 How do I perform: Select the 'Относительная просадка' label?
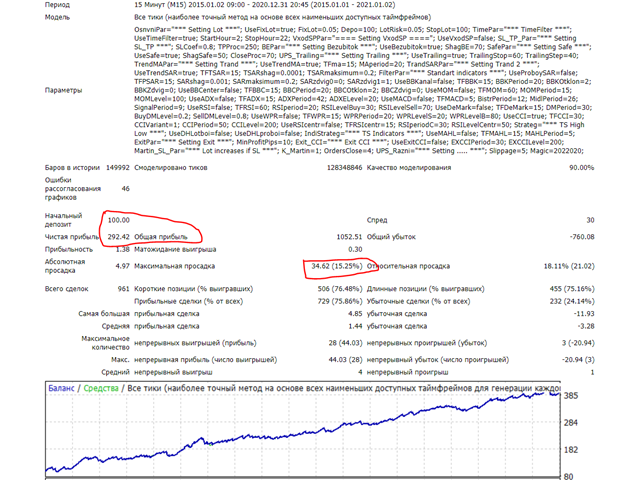408,266
